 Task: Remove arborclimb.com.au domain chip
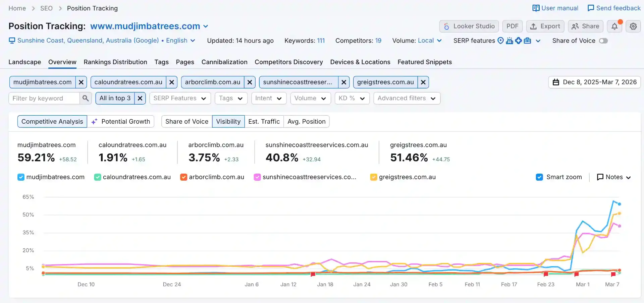point(250,82)
